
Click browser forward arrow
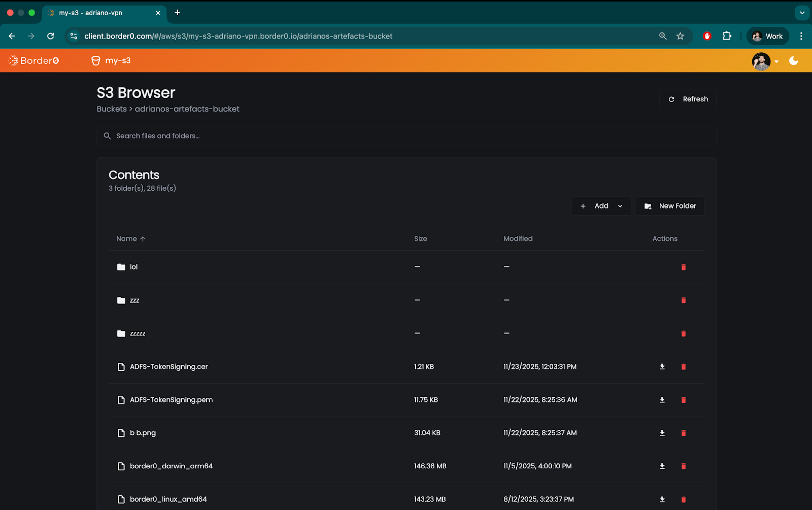coord(31,36)
